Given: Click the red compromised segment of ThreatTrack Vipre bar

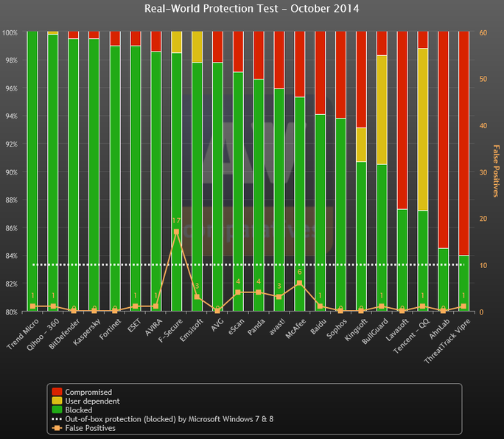Looking at the screenshot, I should 463,143.
